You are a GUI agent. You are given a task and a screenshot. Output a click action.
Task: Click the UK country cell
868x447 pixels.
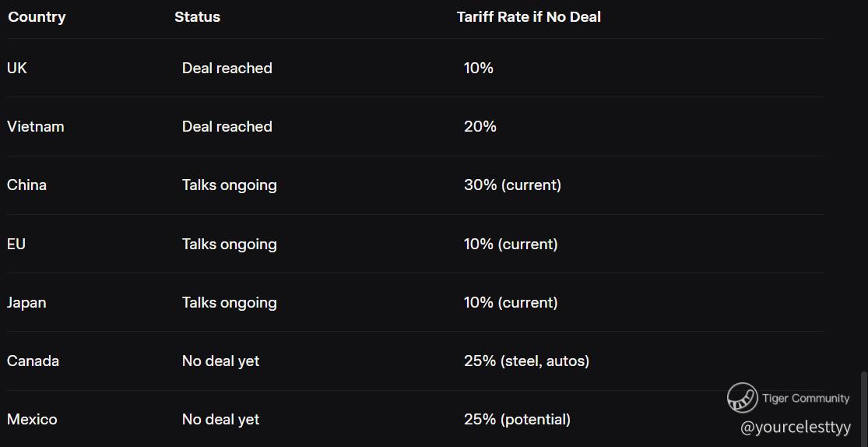(x=17, y=69)
